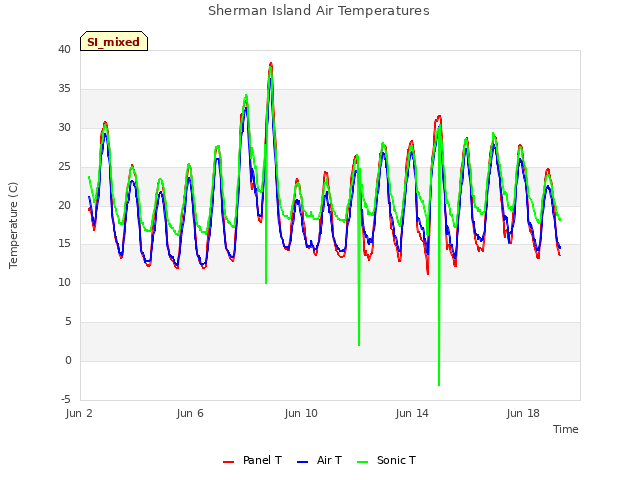Screen dimensions: 640x480
Task: Toggle the Sonic T legend entry
Action: point(386,460)
